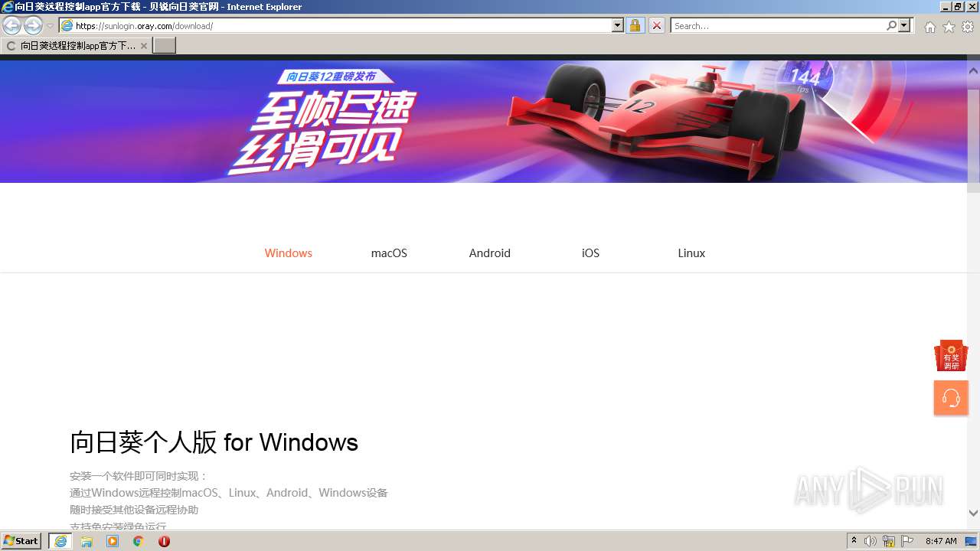Open the volume speaker tray icon
Screen dimensions: 980x551
[x=871, y=541]
